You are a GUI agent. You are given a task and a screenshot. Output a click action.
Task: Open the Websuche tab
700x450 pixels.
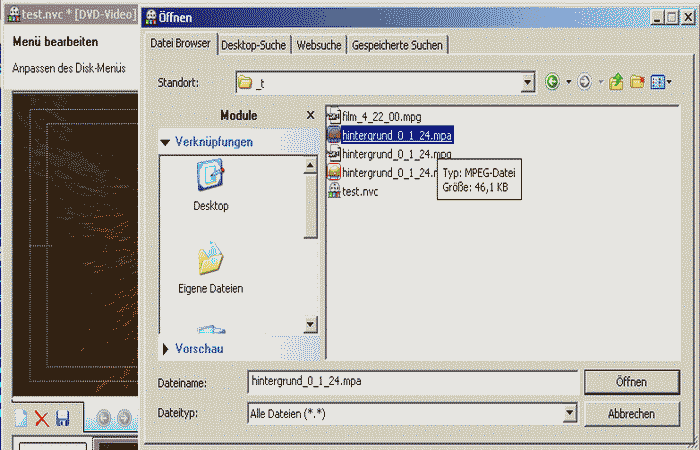[x=319, y=45]
